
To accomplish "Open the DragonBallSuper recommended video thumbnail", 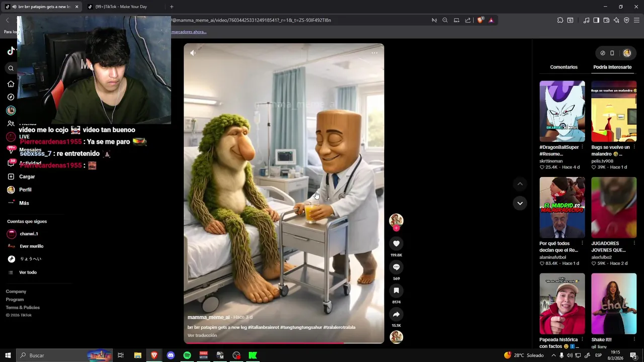I will click(562, 111).
